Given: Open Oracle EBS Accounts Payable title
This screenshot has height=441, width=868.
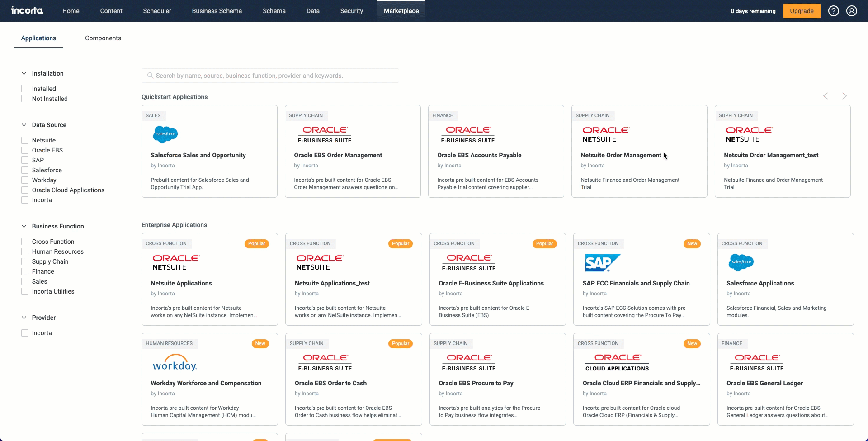Looking at the screenshot, I should click(x=479, y=155).
